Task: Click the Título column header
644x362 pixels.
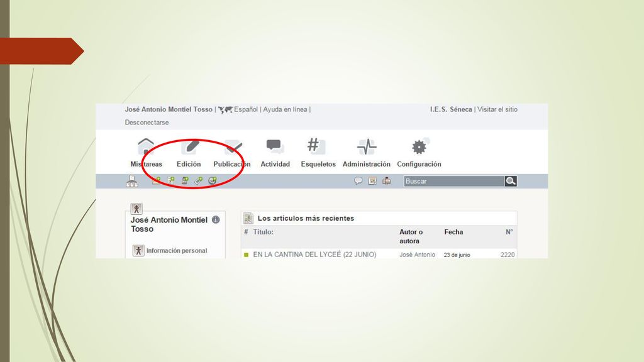Action: [x=264, y=232]
